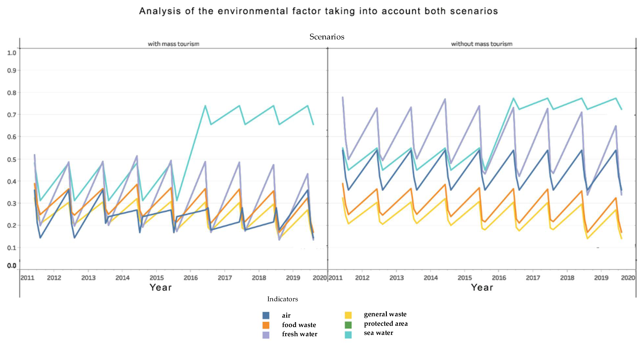Viewport: 644px width, 345px height.
Task: Click the Year axis title under "with mass tourism"
Action: pyautogui.click(x=161, y=287)
